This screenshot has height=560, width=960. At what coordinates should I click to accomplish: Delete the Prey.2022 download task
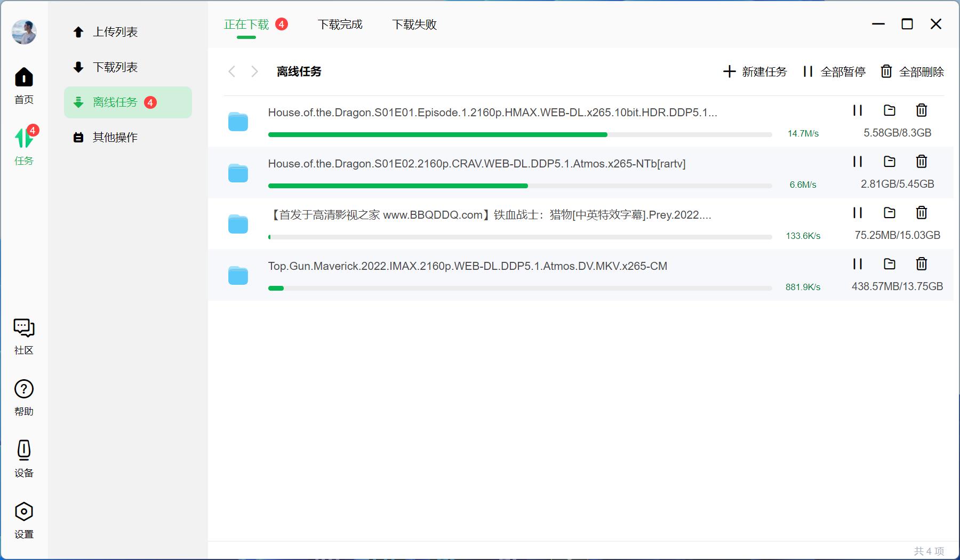pos(921,213)
